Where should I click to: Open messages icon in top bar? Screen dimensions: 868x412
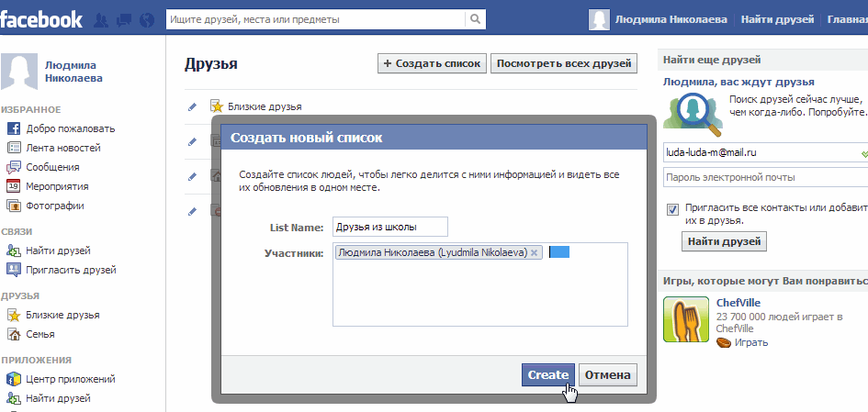124,20
